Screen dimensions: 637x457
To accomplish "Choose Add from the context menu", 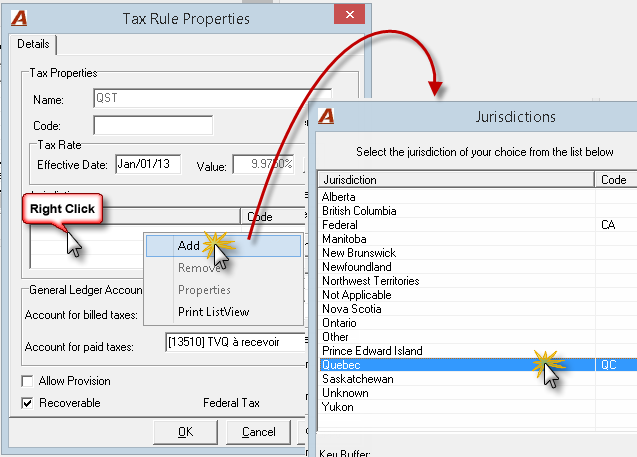I will click(x=223, y=246).
